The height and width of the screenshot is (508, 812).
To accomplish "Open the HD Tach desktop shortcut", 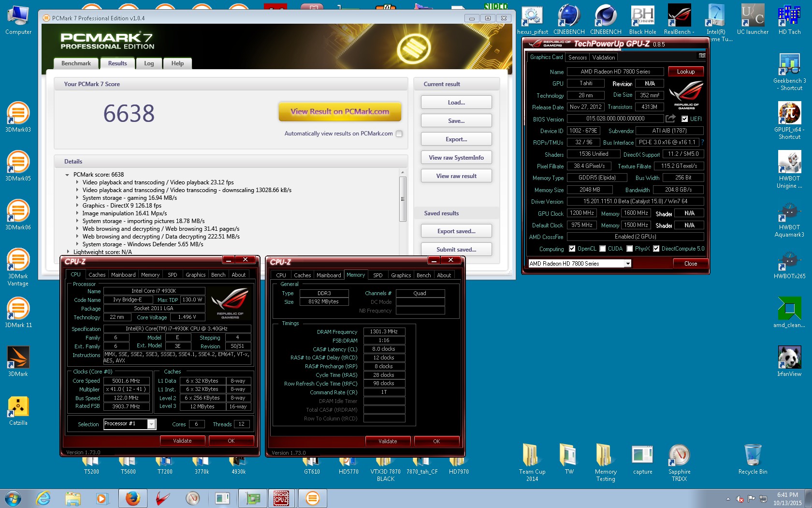I will [x=789, y=20].
